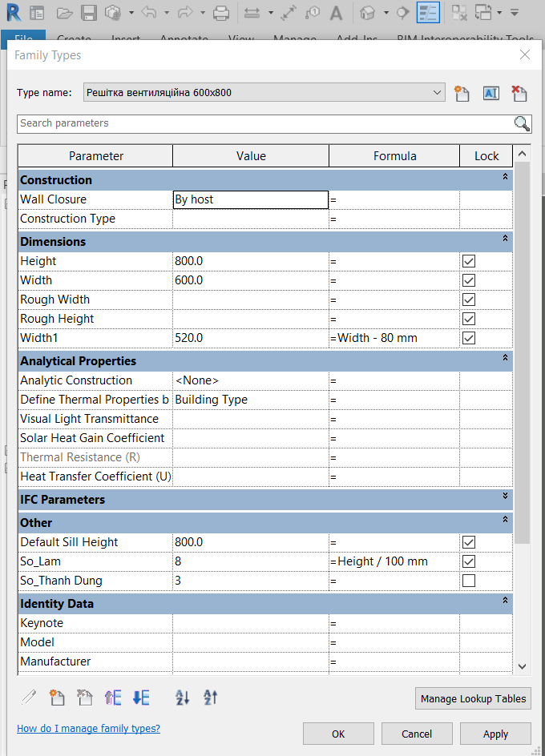Click the Delete Type icon

519,93
